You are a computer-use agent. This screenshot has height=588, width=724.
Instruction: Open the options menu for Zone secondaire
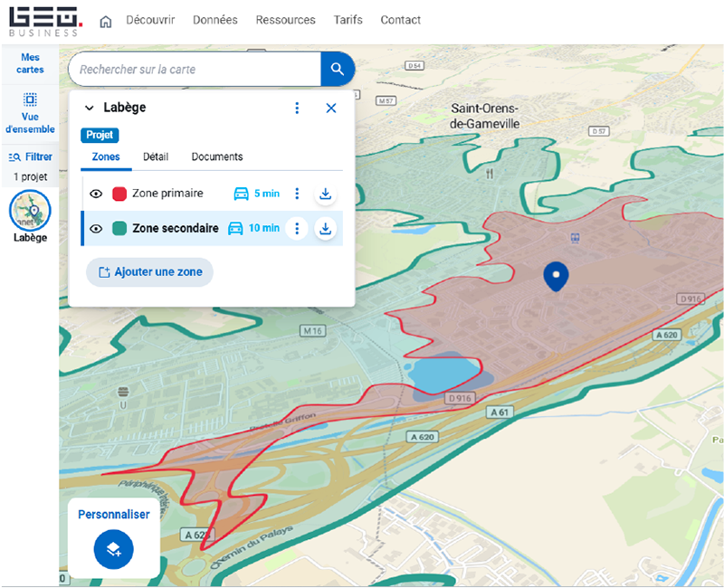coord(297,228)
